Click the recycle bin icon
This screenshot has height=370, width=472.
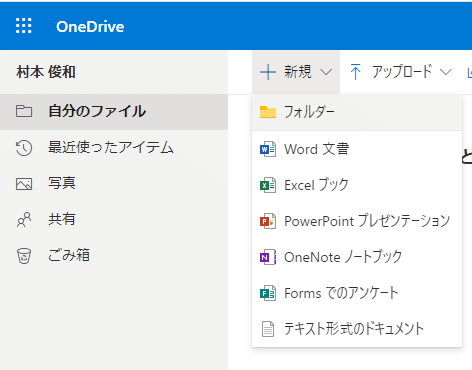click(x=24, y=256)
